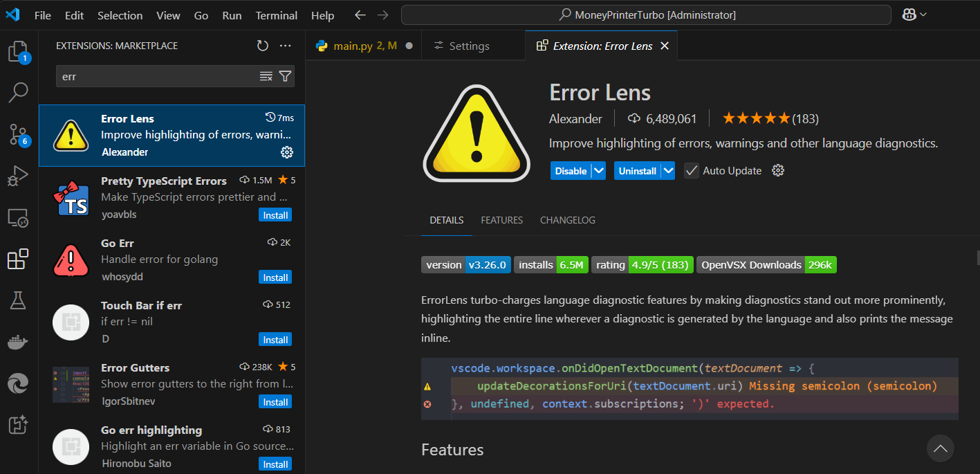Open the View menu
The image size is (980, 474).
coord(168,15)
